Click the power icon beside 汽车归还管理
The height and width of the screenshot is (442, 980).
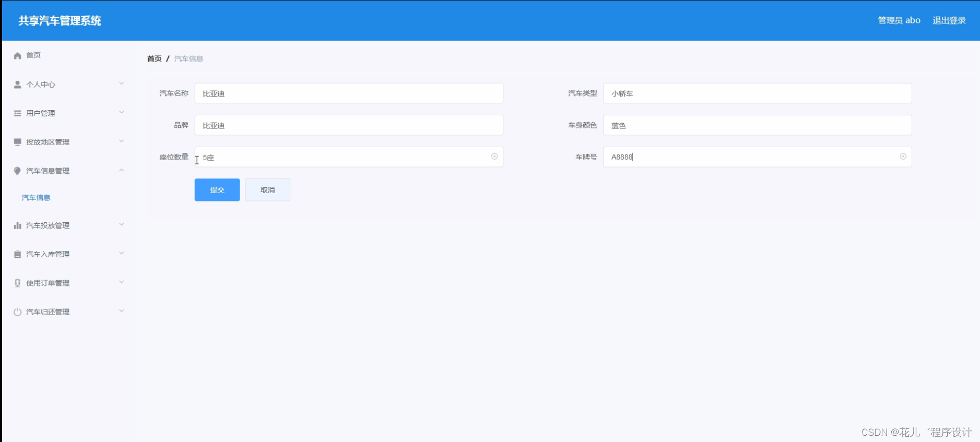point(17,312)
